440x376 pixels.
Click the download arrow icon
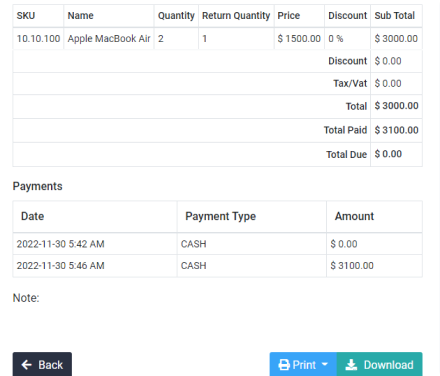click(x=351, y=365)
